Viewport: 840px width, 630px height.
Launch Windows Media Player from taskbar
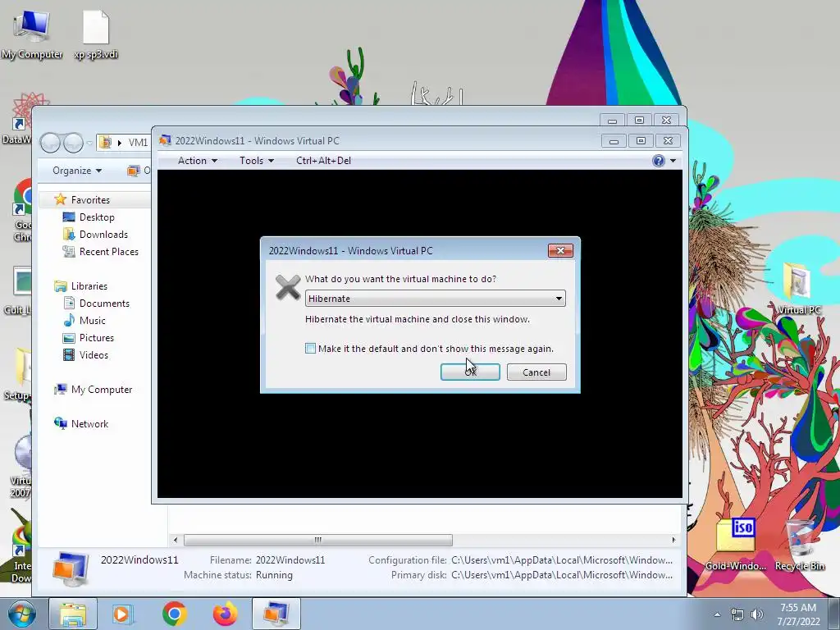(123, 614)
